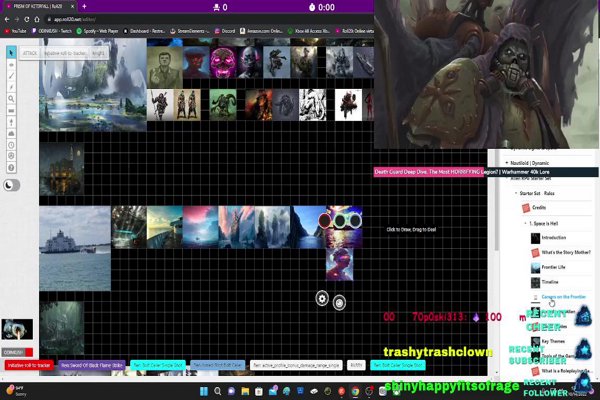The height and width of the screenshot is (400, 600).
Task: Run the knight macro button at the top
Action: pos(98,53)
